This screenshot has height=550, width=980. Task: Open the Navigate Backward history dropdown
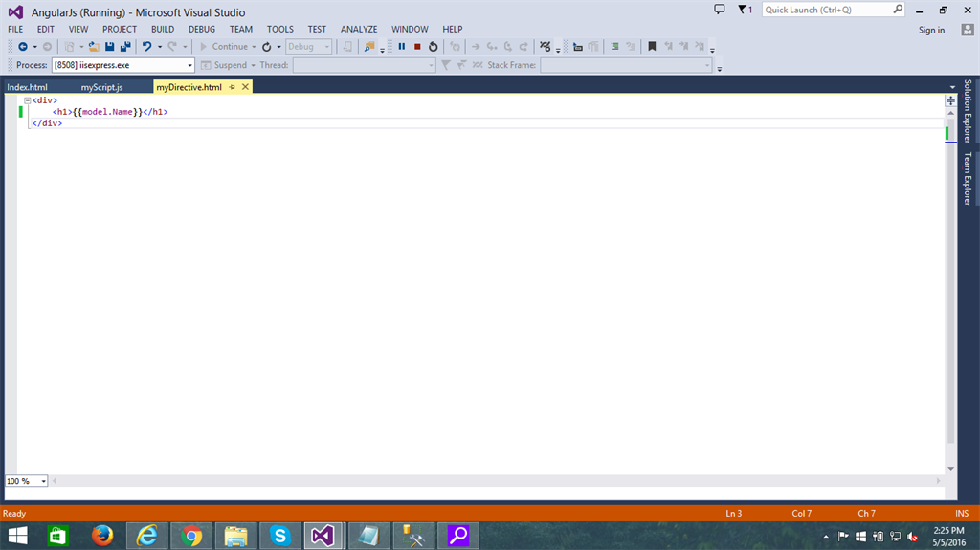pos(35,47)
